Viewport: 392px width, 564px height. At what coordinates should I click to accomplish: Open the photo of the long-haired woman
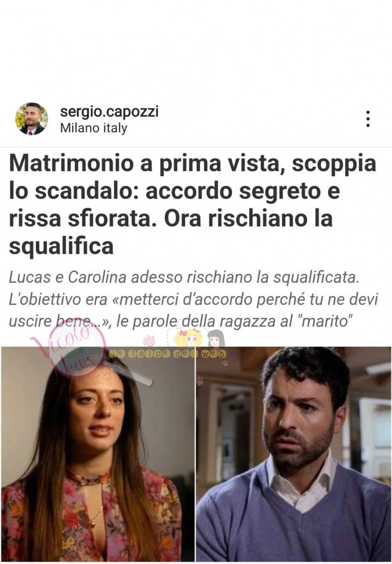coord(98,454)
